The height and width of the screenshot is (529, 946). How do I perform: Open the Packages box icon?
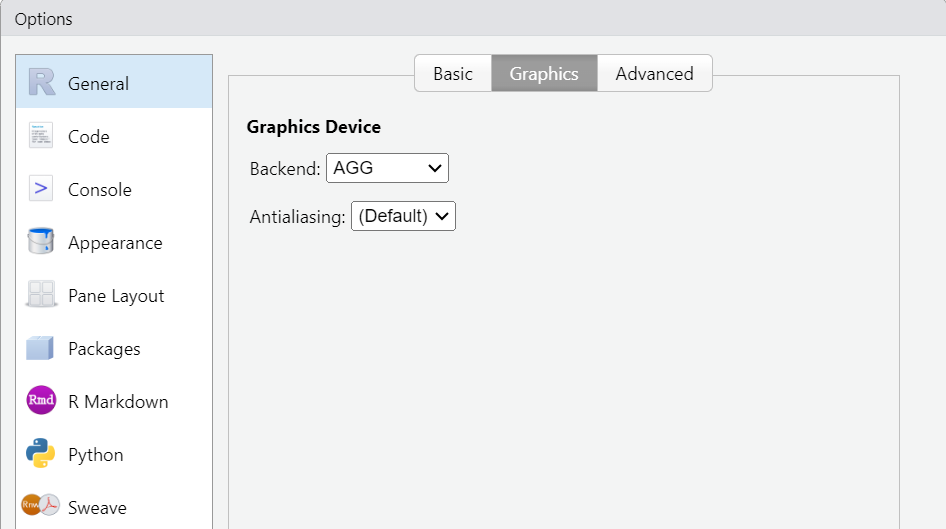point(40,348)
